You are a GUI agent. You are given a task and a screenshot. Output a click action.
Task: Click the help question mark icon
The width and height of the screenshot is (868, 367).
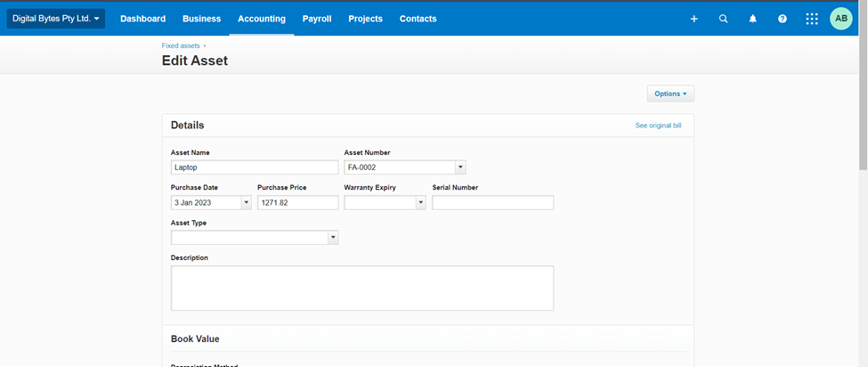(783, 19)
